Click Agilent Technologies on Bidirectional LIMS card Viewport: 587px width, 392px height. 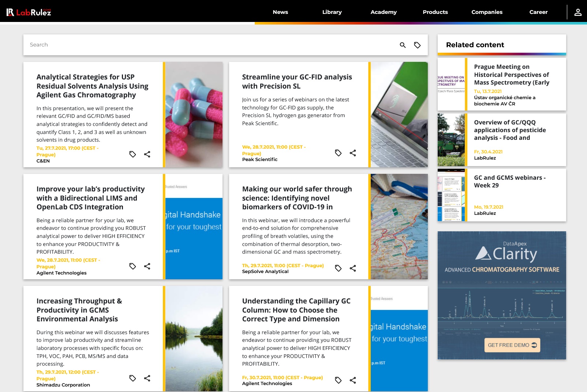click(61, 273)
